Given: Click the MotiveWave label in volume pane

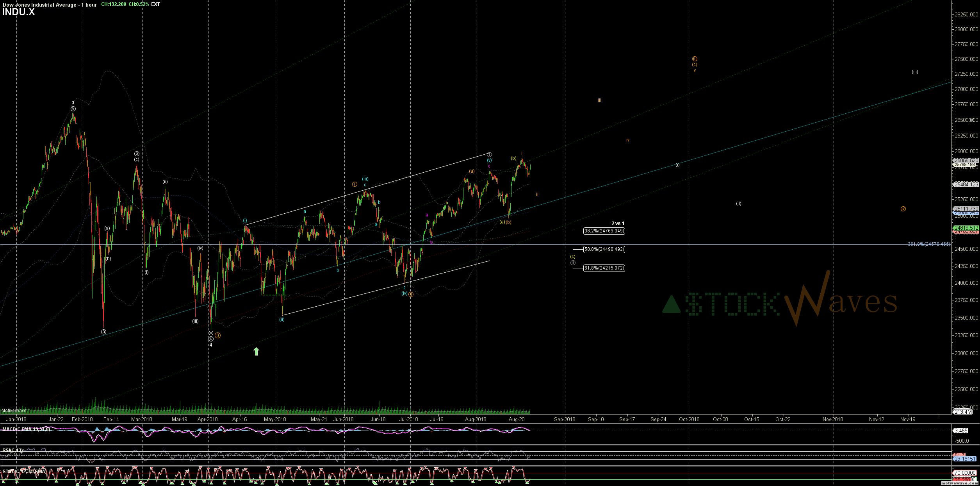Looking at the screenshot, I should 14,411.
